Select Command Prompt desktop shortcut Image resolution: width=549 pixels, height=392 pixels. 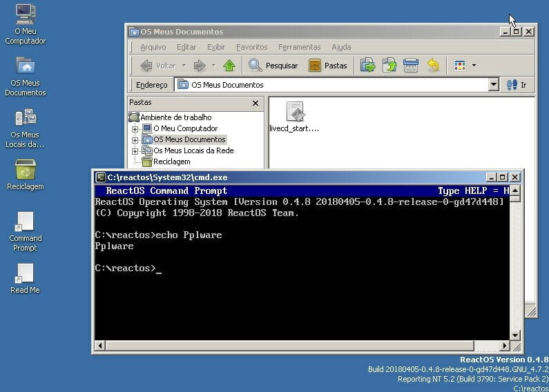[26, 231]
